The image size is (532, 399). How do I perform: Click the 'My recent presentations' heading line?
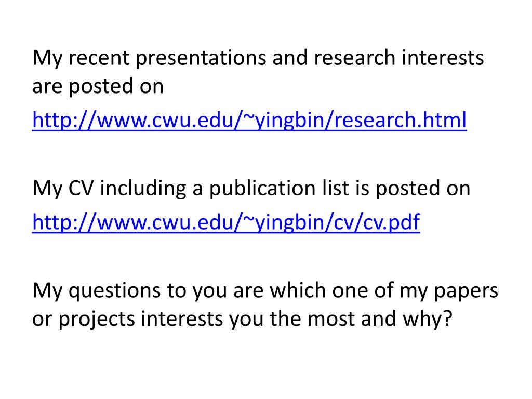pyautogui.click(x=258, y=58)
